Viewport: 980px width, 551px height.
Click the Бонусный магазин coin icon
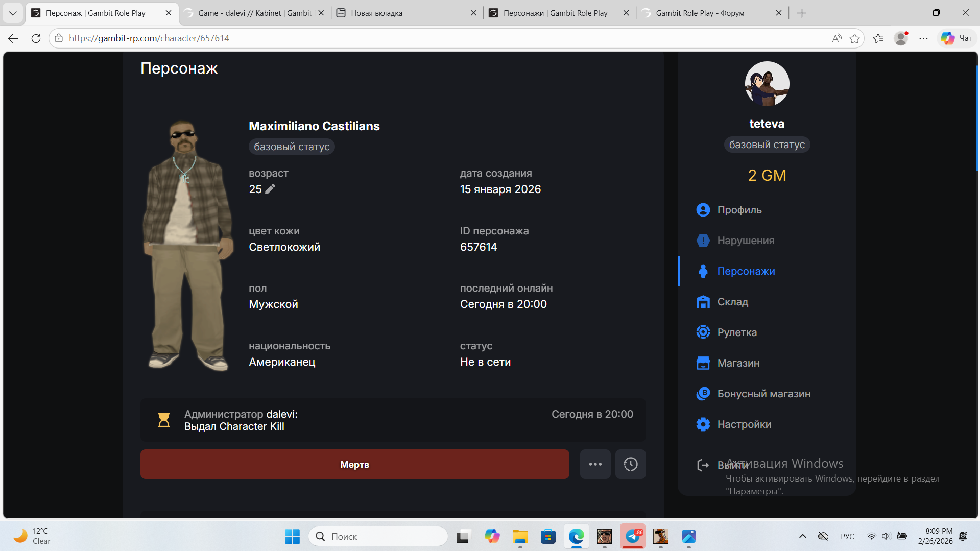(x=703, y=394)
